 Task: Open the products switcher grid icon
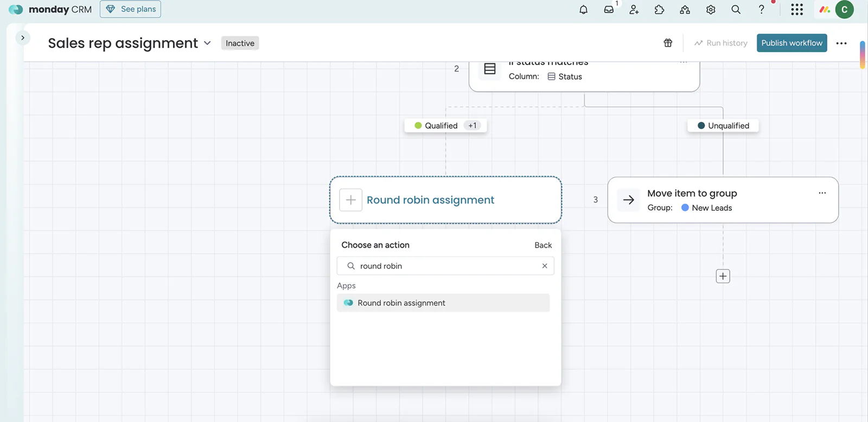[796, 10]
